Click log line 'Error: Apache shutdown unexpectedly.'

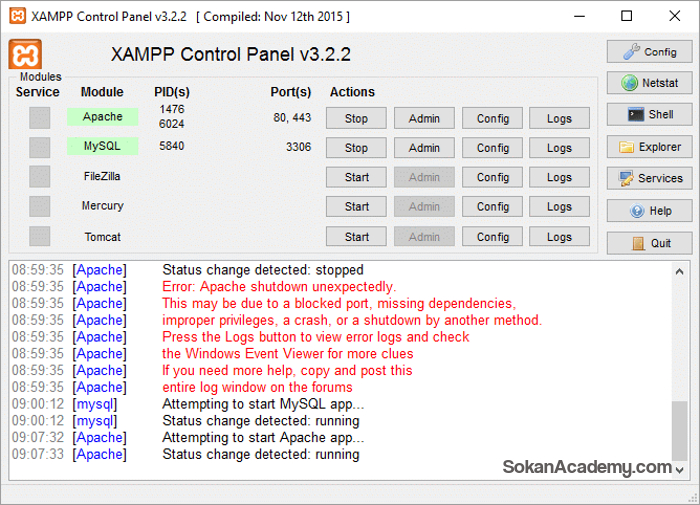pyautogui.click(x=279, y=287)
